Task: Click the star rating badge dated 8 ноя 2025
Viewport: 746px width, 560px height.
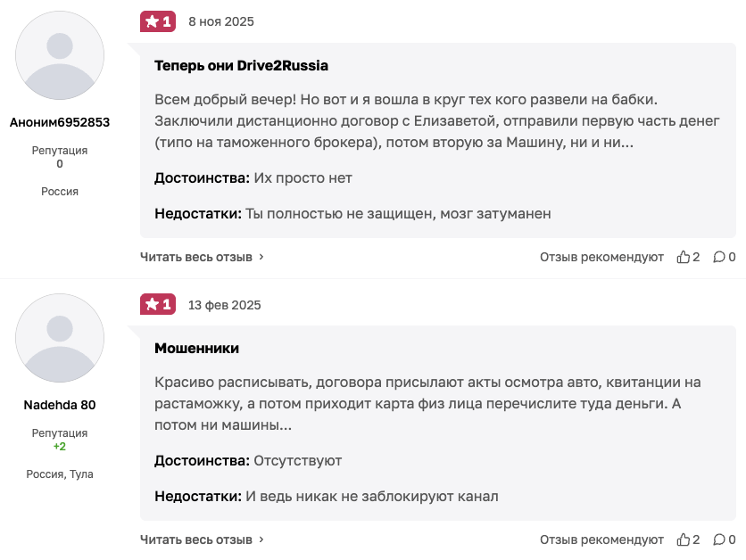Action: point(158,21)
